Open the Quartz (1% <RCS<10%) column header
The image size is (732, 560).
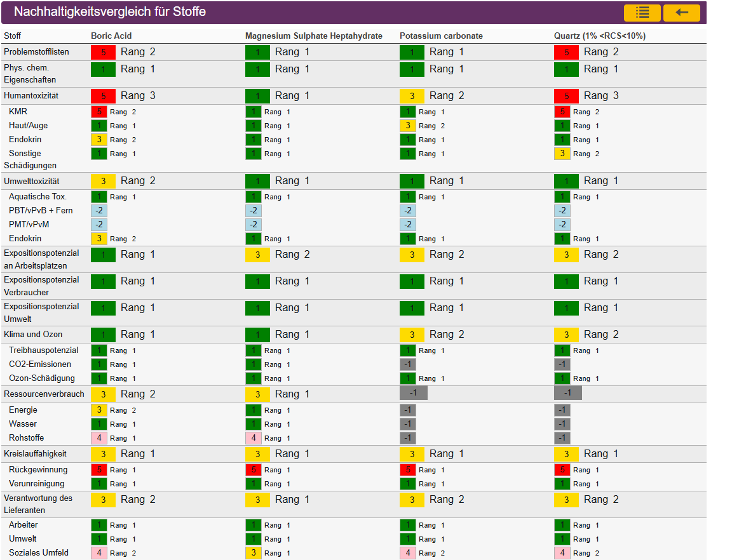click(599, 36)
